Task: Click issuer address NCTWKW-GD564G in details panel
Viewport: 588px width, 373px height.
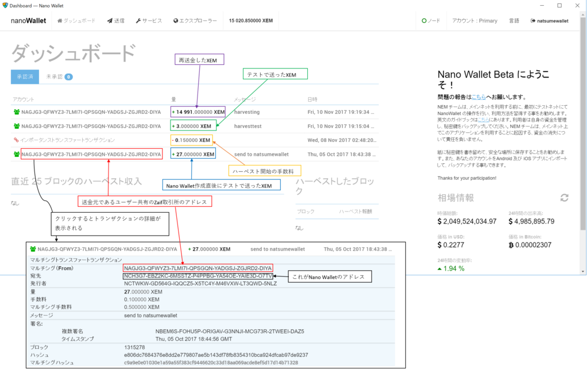Action: pos(200,283)
